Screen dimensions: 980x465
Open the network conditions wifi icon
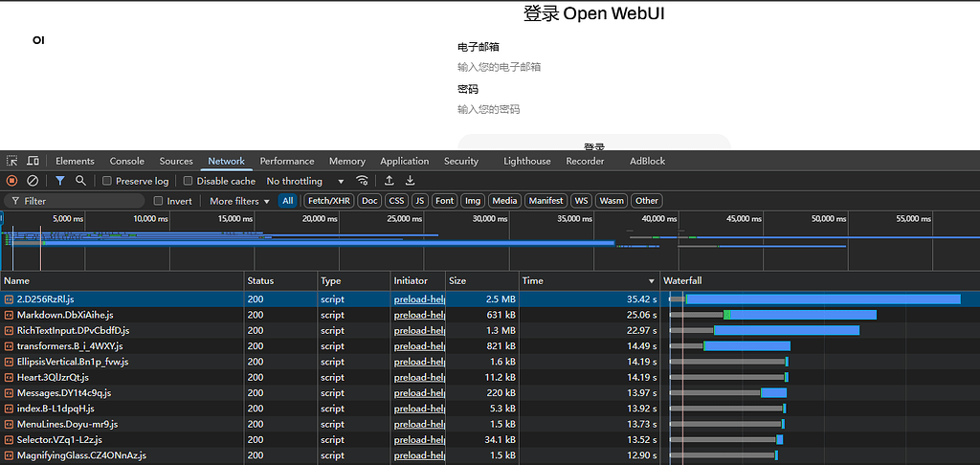362,181
